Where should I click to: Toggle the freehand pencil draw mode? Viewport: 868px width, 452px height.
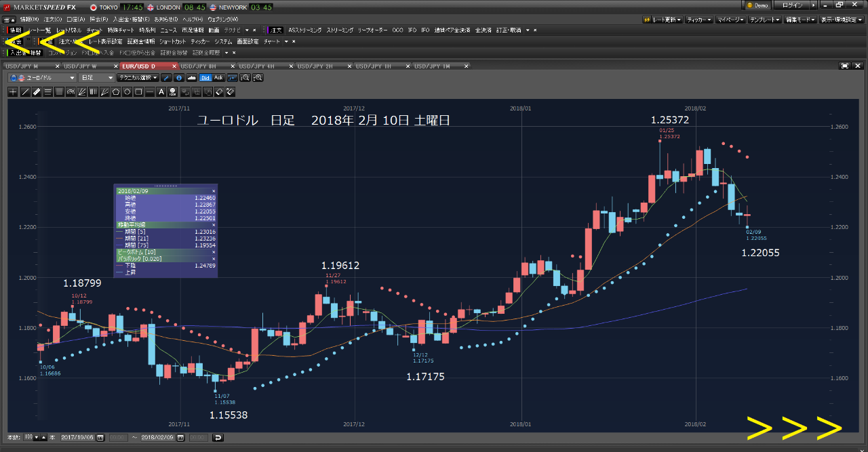(167, 77)
